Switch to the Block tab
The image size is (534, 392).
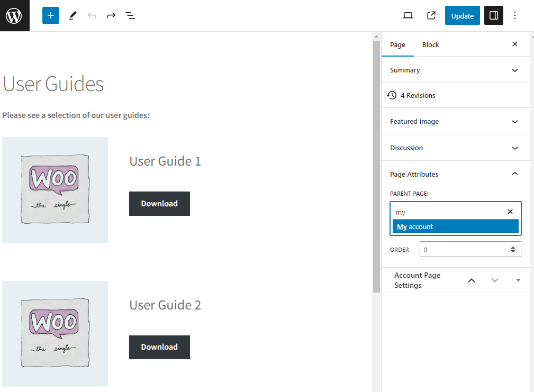430,45
